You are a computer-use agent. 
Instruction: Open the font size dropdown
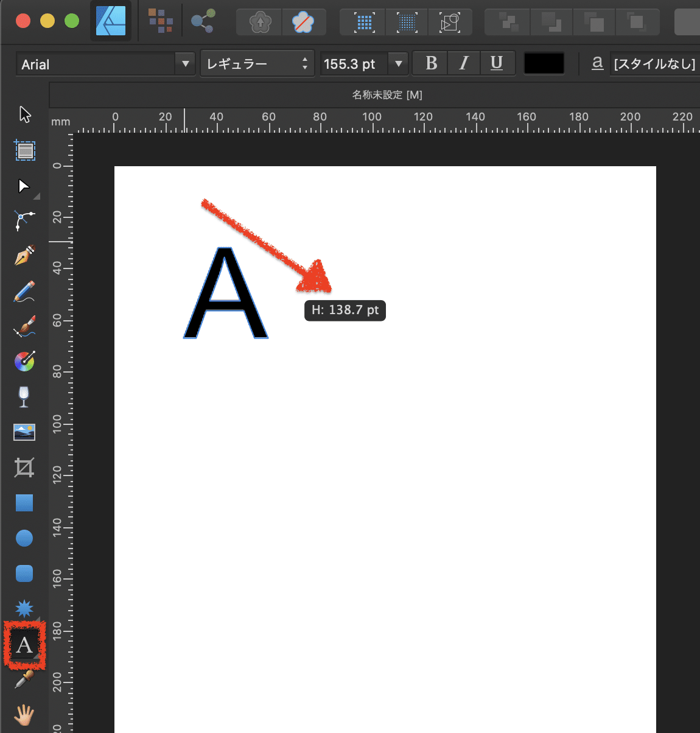[x=399, y=63]
